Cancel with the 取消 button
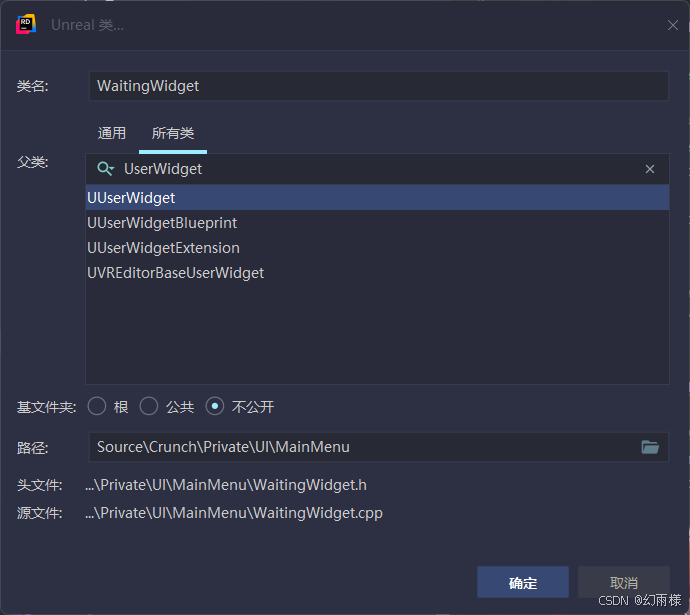 [x=624, y=582]
